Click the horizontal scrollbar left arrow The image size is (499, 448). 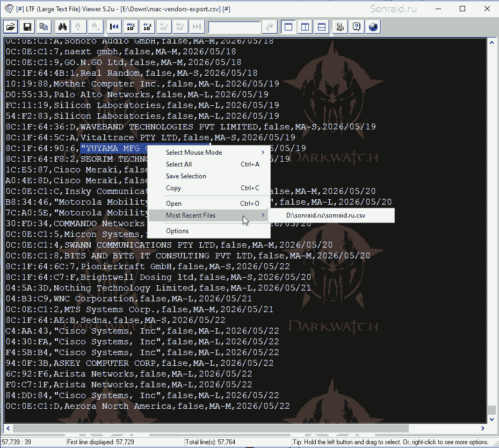click(x=8, y=428)
